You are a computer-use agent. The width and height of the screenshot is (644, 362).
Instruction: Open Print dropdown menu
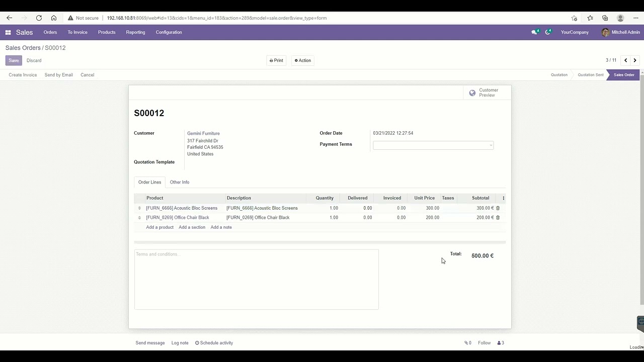point(276,60)
